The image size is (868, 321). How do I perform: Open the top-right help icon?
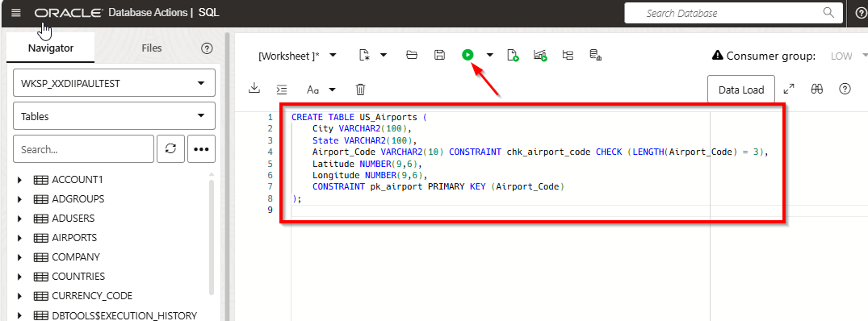(x=862, y=13)
